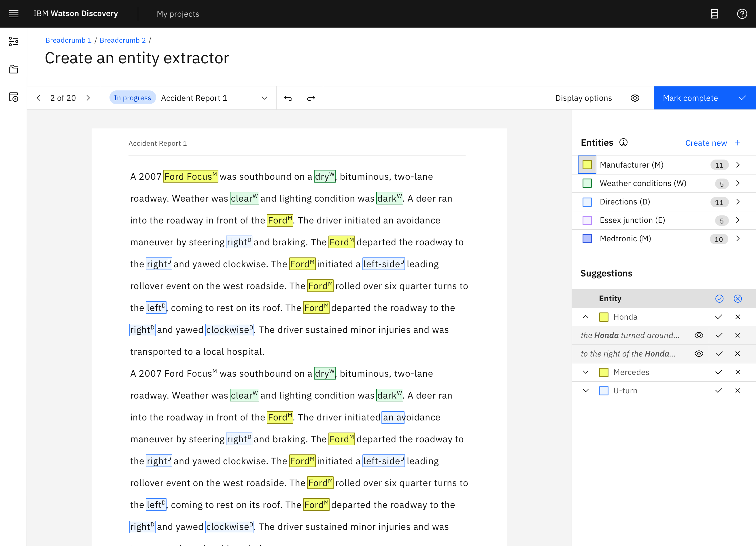Accept the U-turn suggestion checkmark
756x546 pixels.
pos(719,390)
